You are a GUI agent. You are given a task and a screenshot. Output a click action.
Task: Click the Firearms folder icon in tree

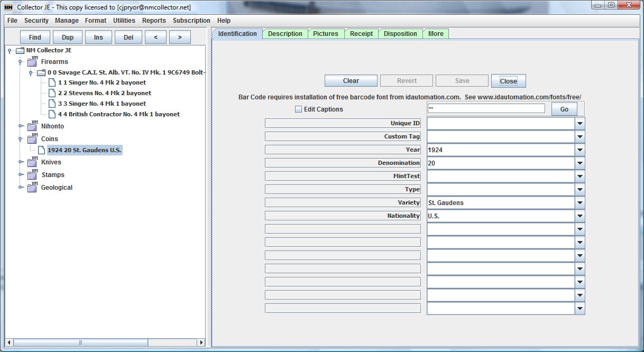pos(32,62)
